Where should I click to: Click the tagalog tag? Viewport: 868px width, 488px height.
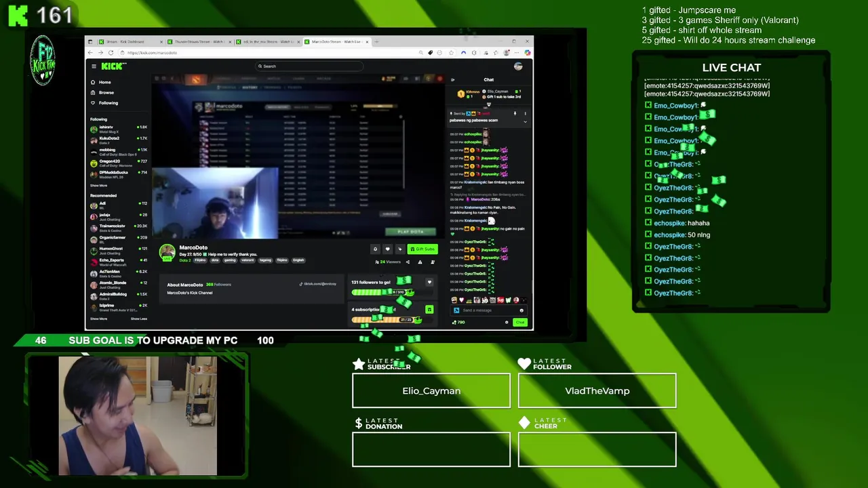point(266,260)
